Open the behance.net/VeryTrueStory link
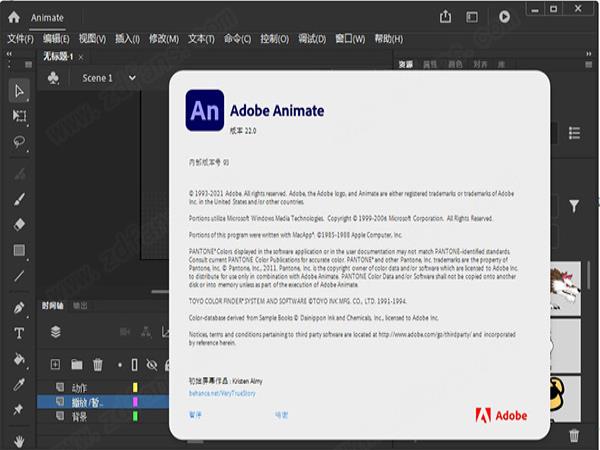This screenshot has height=450, width=600. tap(222, 393)
